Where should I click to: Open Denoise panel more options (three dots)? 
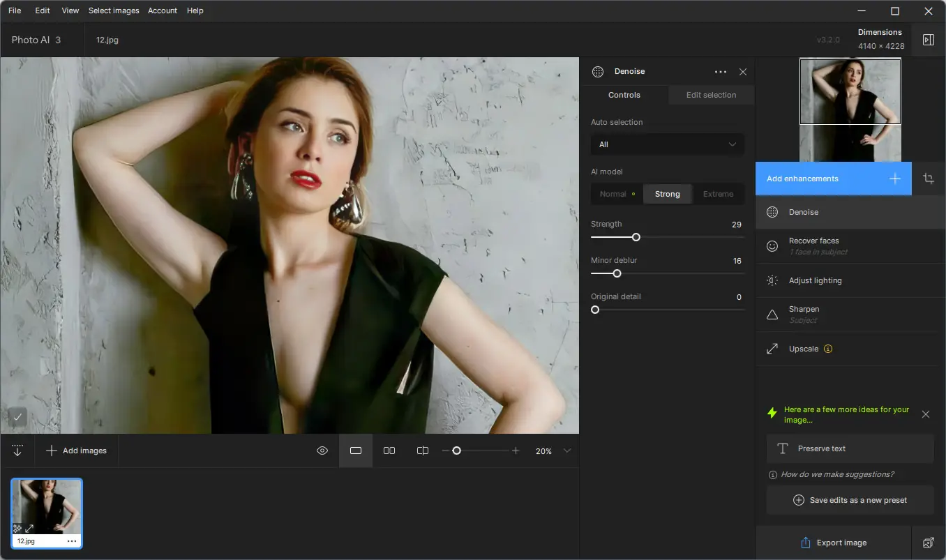(721, 72)
